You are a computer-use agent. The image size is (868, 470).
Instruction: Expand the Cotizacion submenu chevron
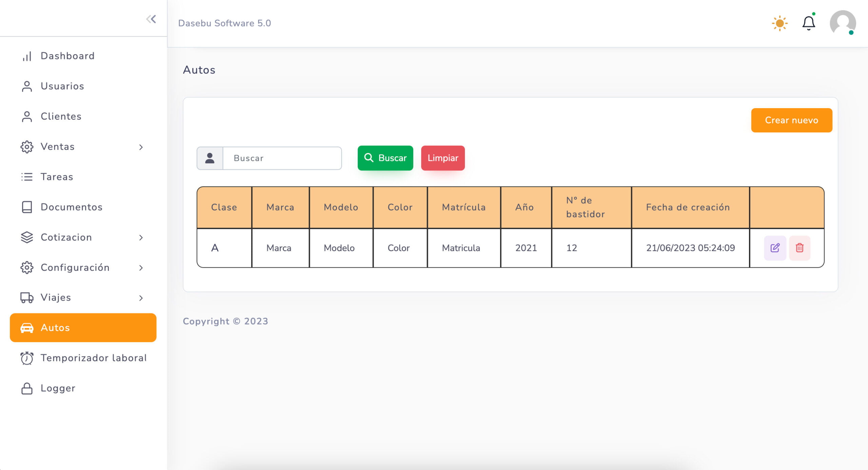tap(141, 238)
